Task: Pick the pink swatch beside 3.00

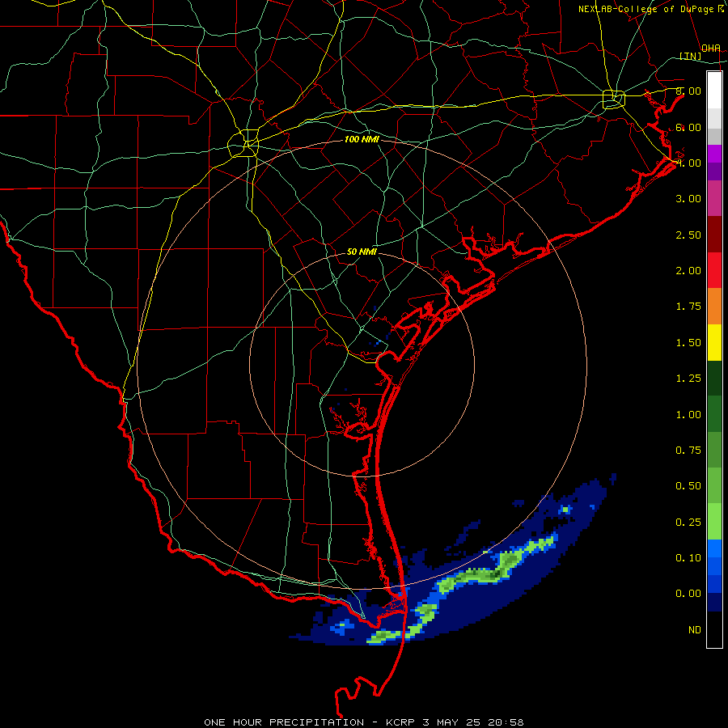Action: pyautogui.click(x=714, y=199)
